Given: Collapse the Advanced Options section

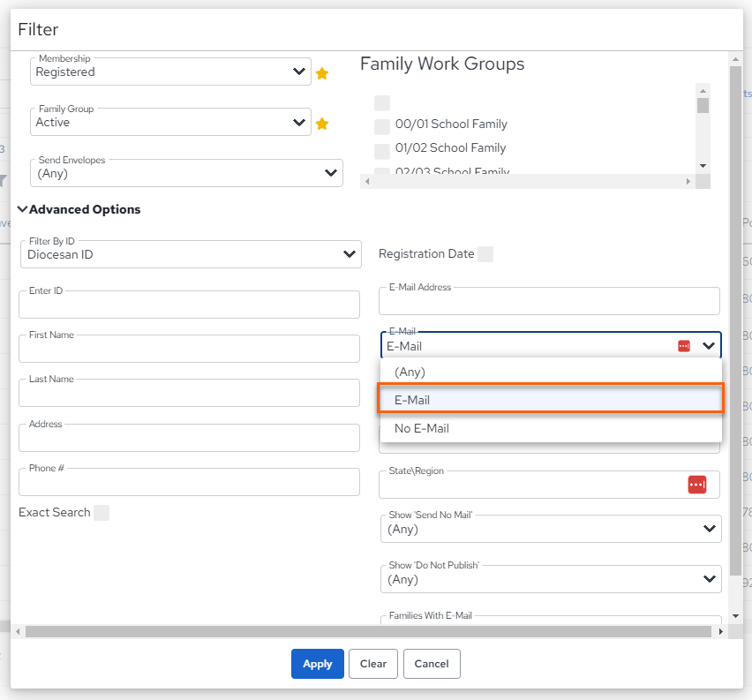Looking at the screenshot, I should (79, 210).
